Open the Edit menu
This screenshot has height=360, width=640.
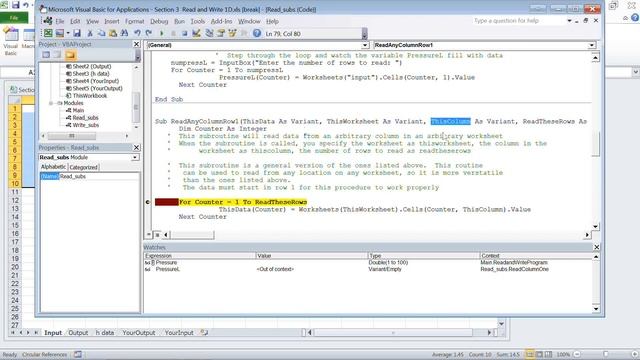75,21
